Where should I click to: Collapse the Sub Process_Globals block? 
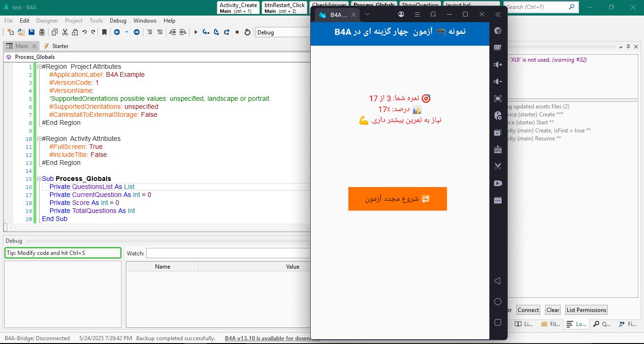(x=39, y=179)
